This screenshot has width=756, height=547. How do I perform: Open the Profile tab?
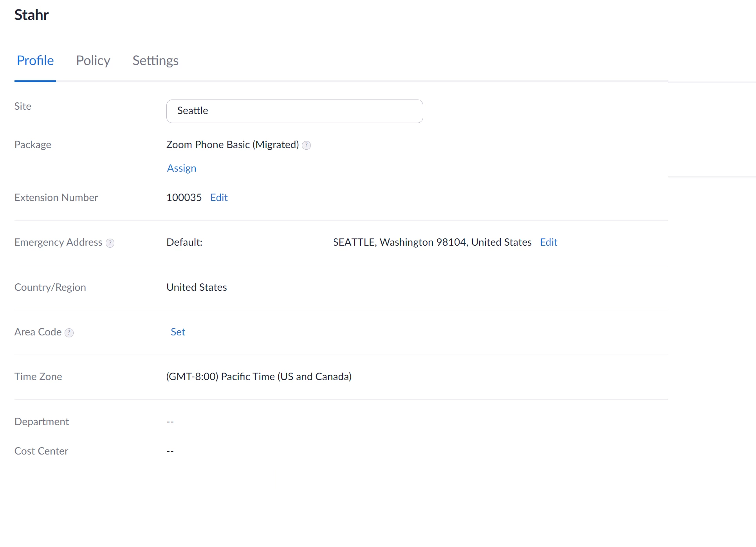[x=35, y=61]
